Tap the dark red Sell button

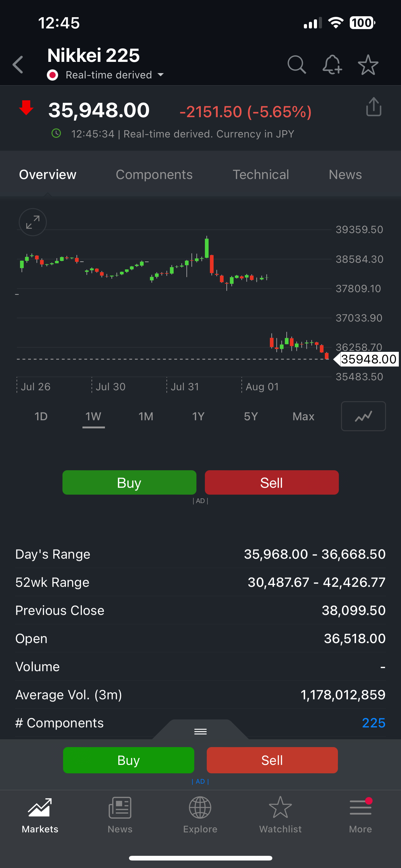click(x=272, y=482)
